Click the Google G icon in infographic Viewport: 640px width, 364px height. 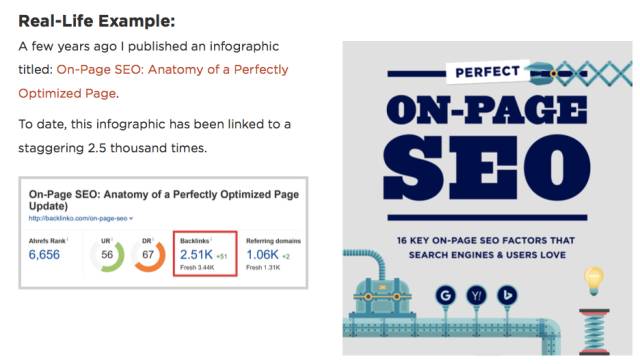(x=445, y=295)
